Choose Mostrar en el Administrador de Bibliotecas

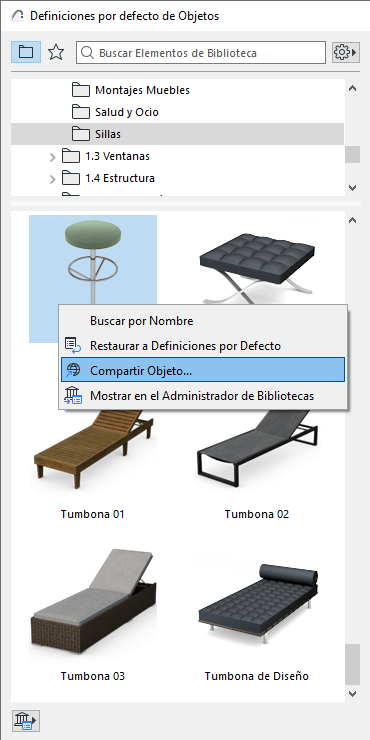203,395
